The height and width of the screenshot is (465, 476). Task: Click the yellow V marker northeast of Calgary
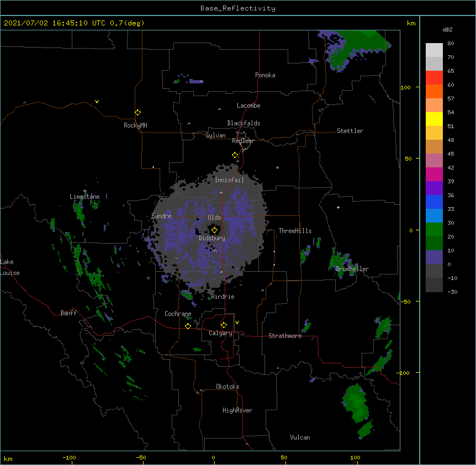[x=237, y=323]
